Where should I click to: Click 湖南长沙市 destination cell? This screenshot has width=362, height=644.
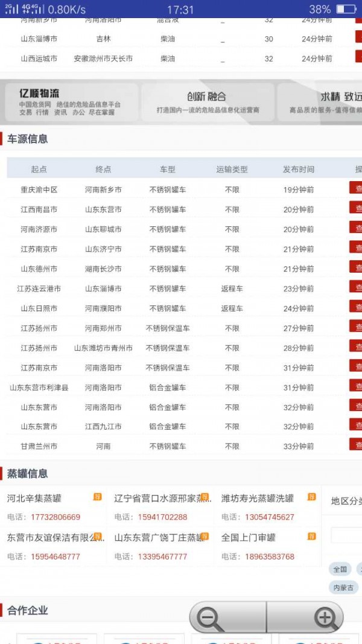click(x=103, y=269)
